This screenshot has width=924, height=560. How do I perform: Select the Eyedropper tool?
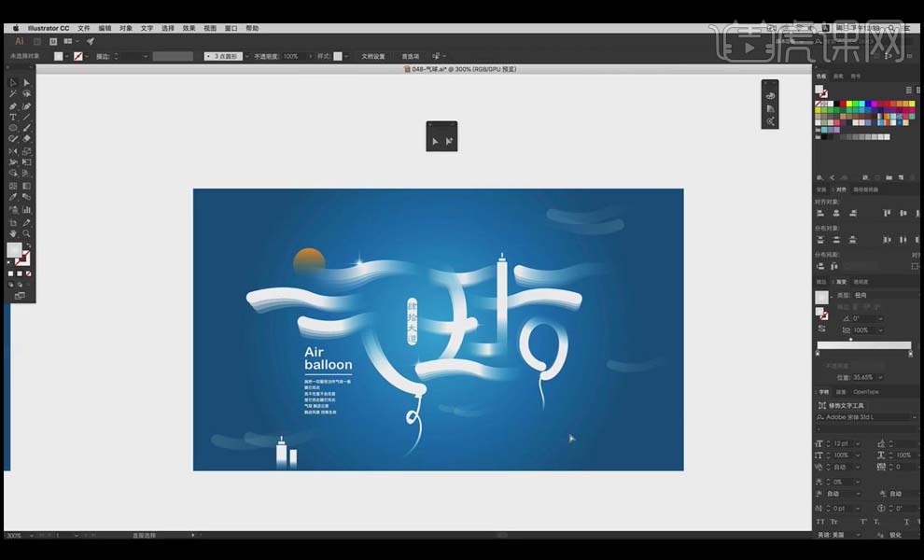pos(12,197)
